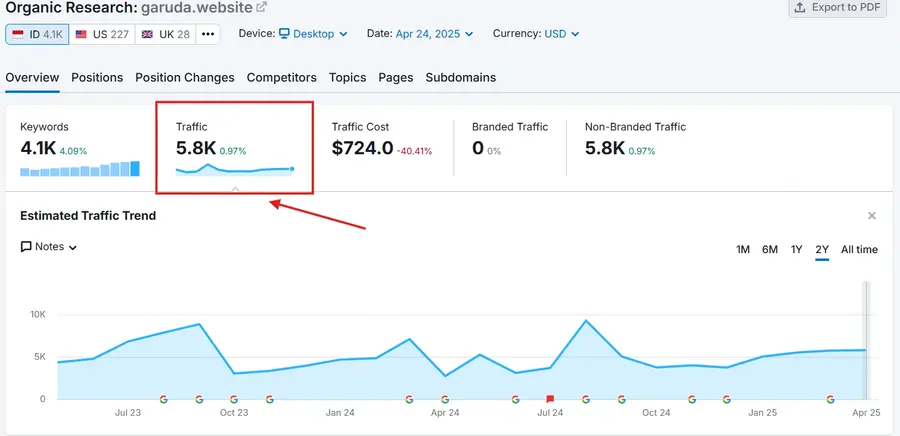Click the Notes speech bubble icon
900x436 pixels.
(x=26, y=247)
